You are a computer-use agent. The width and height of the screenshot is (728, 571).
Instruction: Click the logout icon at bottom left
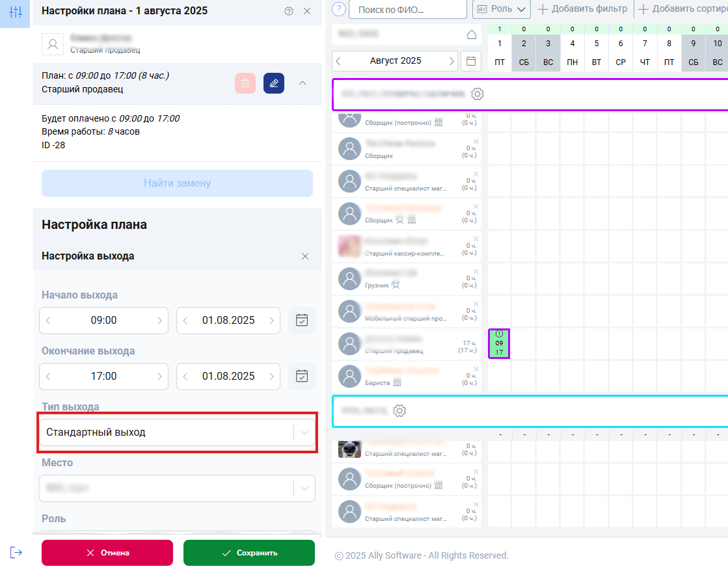click(16, 552)
